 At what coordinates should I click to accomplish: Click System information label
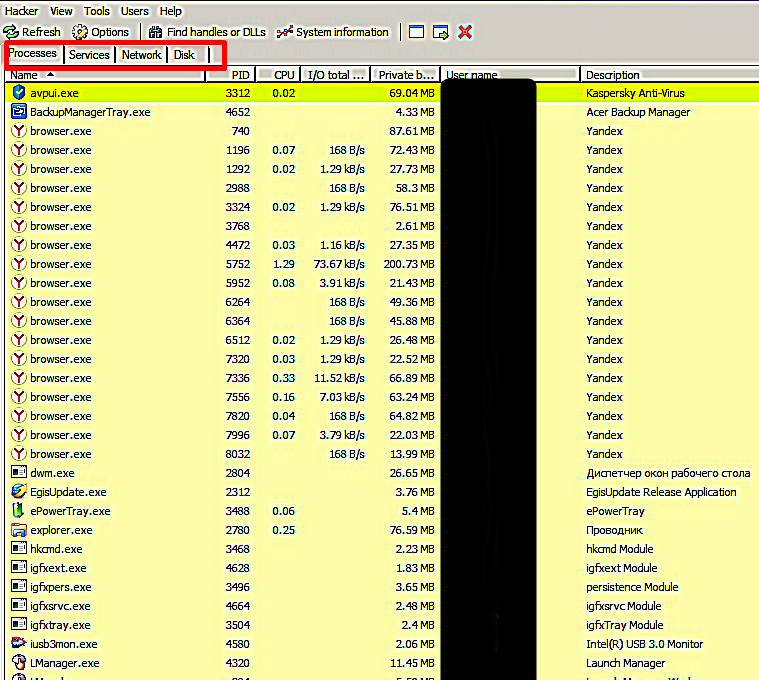342,32
